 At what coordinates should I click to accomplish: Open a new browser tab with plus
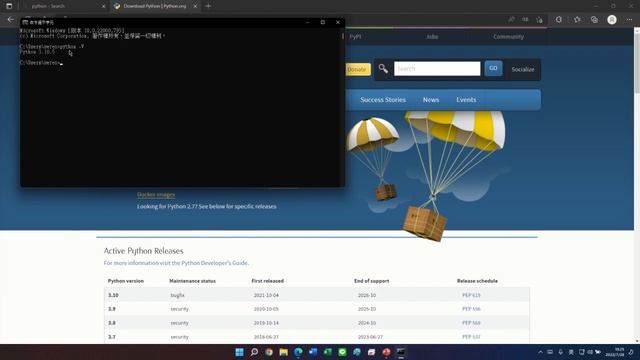pyautogui.click(x=208, y=6)
